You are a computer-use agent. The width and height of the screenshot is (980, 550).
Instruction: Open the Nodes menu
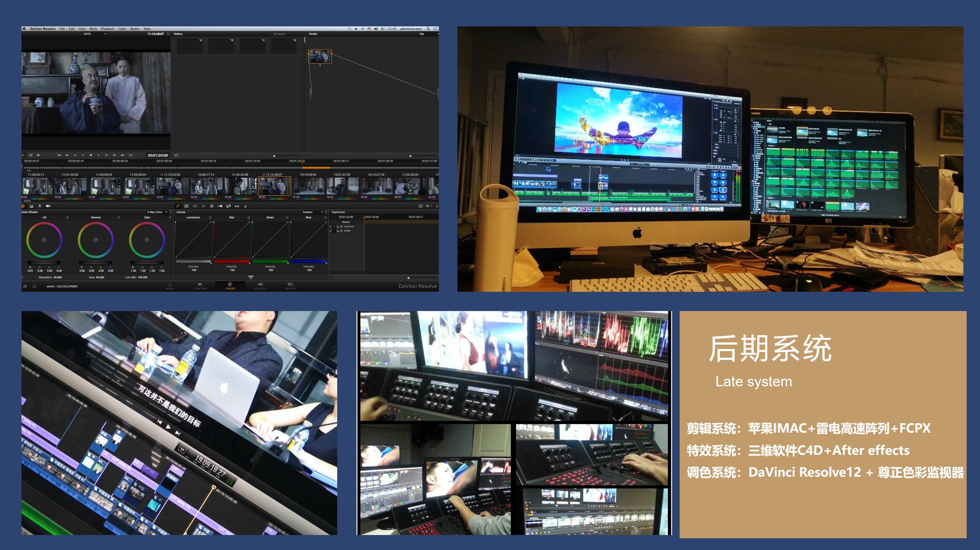pyautogui.click(x=135, y=29)
